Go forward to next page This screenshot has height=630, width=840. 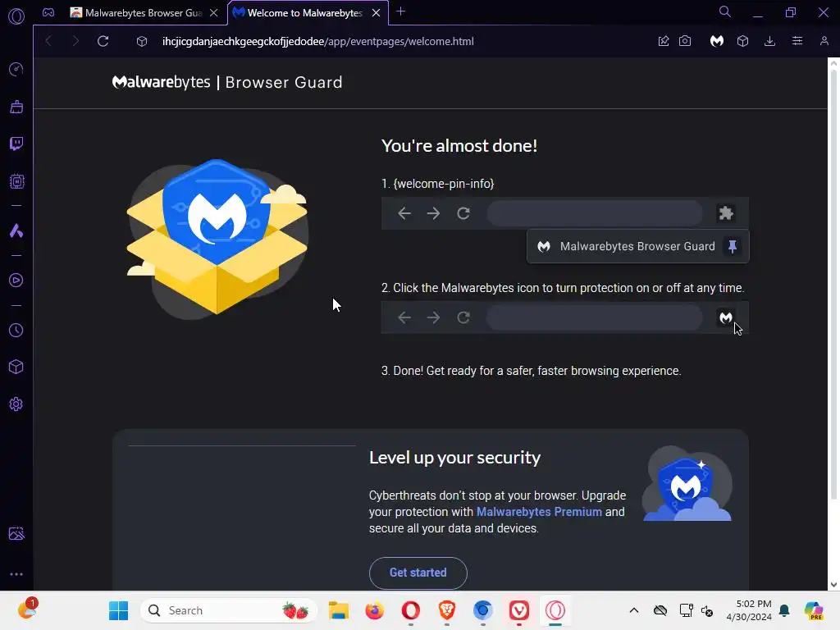pyautogui.click(x=75, y=41)
